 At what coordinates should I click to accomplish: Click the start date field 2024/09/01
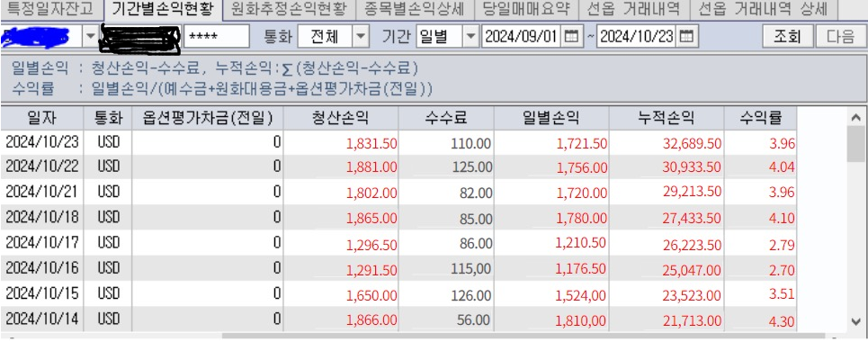pos(522,37)
